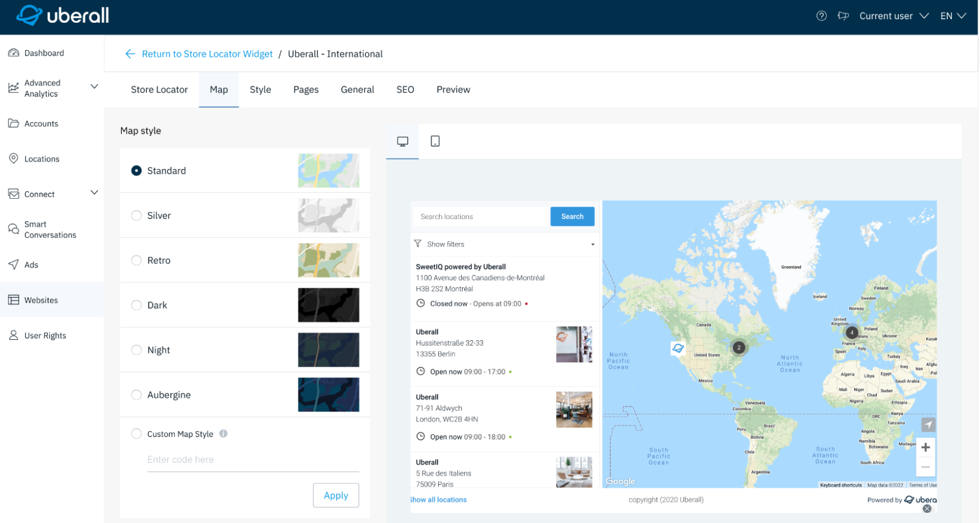Click the Uberall logo in header
Screen dimensions: 980x523
(63, 16)
